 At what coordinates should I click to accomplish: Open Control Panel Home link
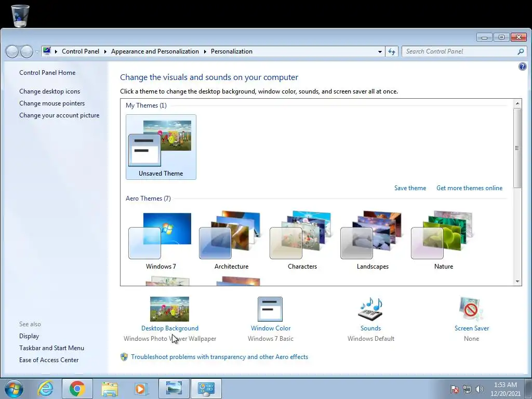pos(47,73)
